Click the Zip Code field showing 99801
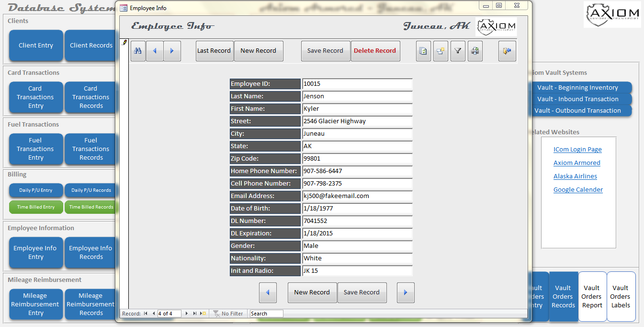This screenshot has width=644, height=327. pyautogui.click(x=357, y=159)
